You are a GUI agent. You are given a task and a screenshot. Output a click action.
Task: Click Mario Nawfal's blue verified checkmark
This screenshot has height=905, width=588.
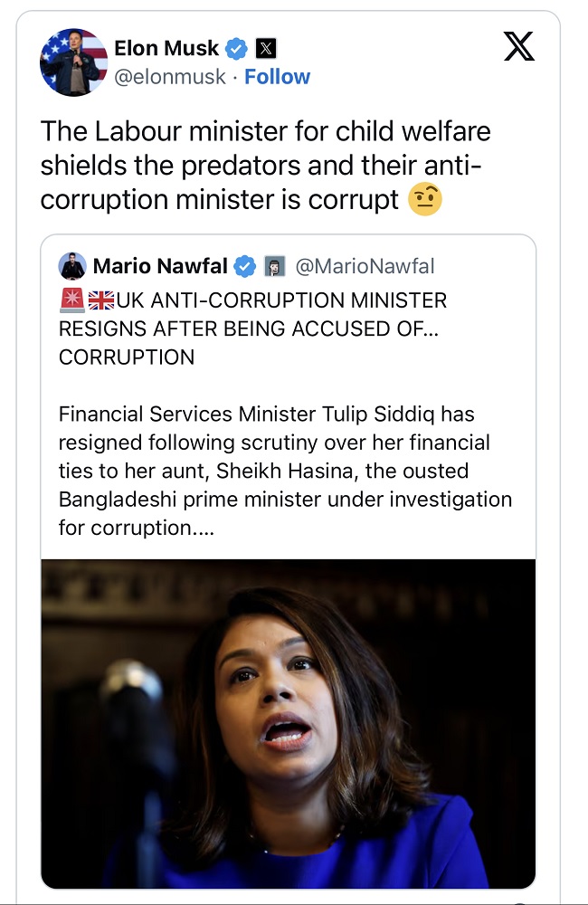244,266
